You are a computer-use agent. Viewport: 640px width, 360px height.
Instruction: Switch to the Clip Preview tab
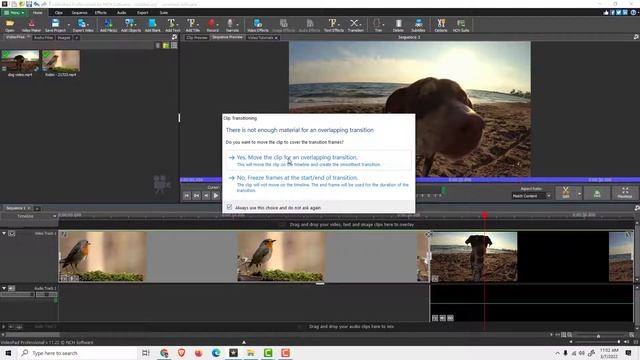tap(197, 38)
